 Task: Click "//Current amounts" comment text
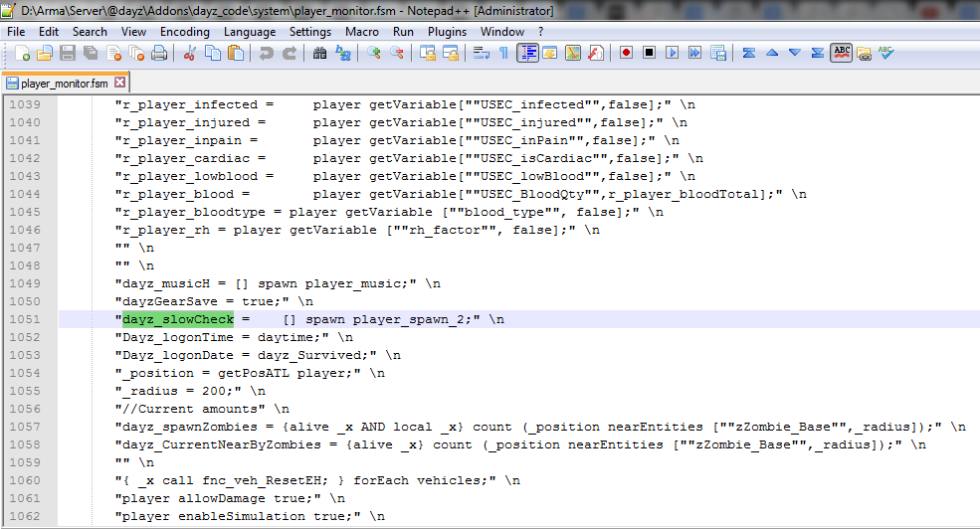click(190, 409)
